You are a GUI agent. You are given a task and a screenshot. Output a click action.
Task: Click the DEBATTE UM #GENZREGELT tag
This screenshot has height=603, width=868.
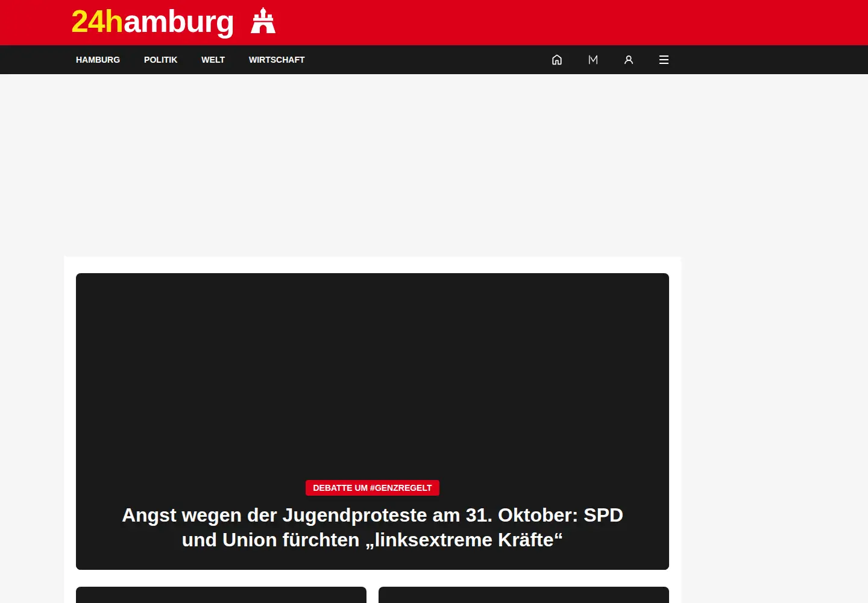coord(373,488)
